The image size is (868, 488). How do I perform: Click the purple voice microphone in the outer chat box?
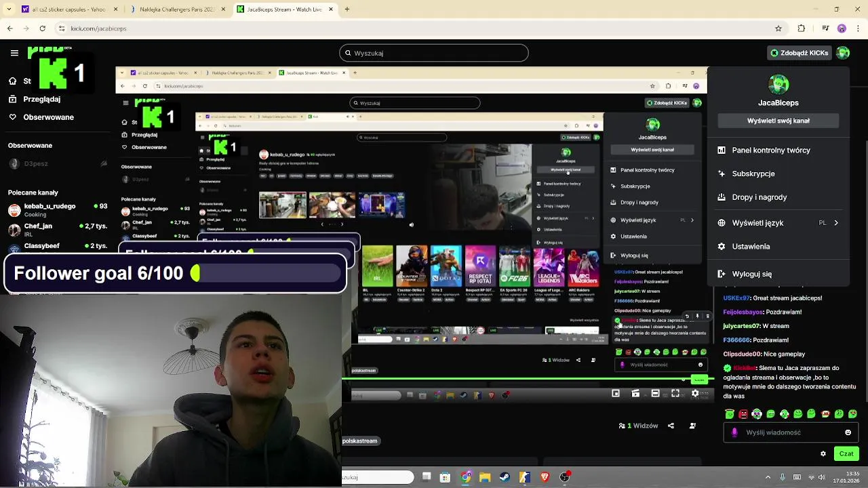coord(734,432)
